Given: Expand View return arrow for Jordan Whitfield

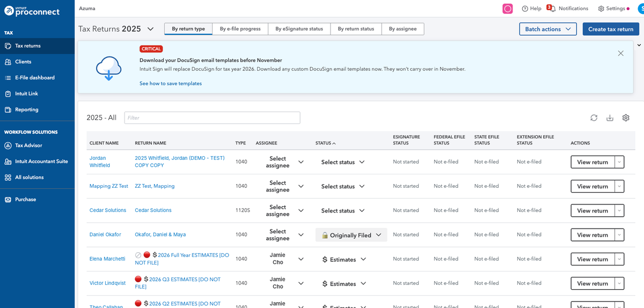Looking at the screenshot, I should point(619,162).
